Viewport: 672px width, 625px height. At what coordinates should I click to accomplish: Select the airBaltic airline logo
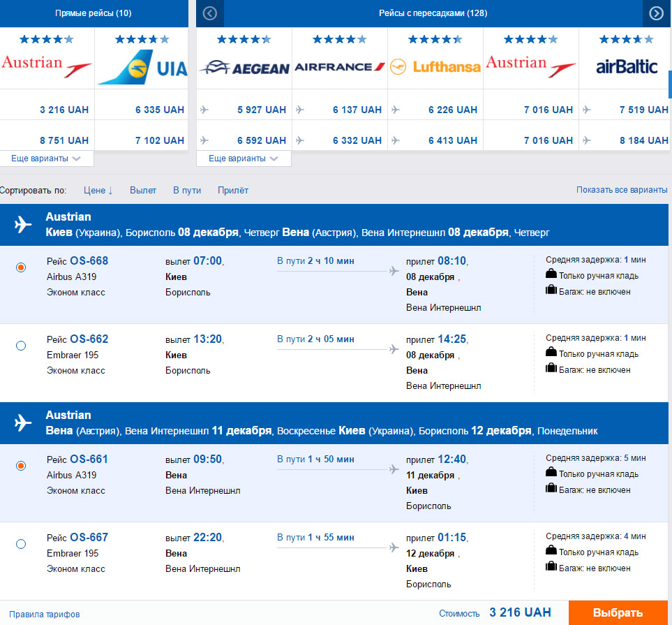627,66
